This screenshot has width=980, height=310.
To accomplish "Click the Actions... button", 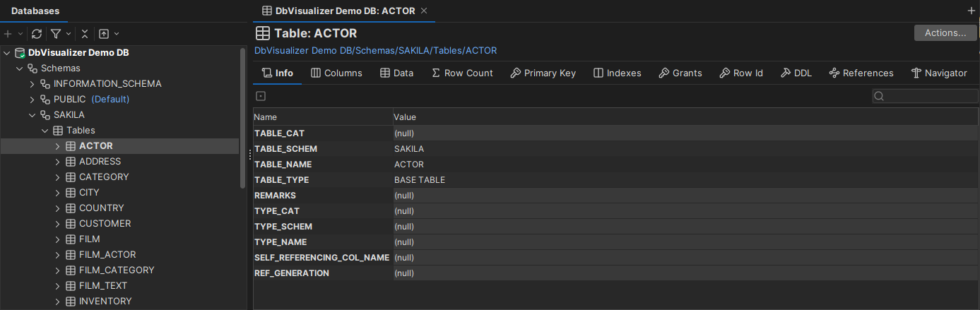I will click(x=945, y=33).
